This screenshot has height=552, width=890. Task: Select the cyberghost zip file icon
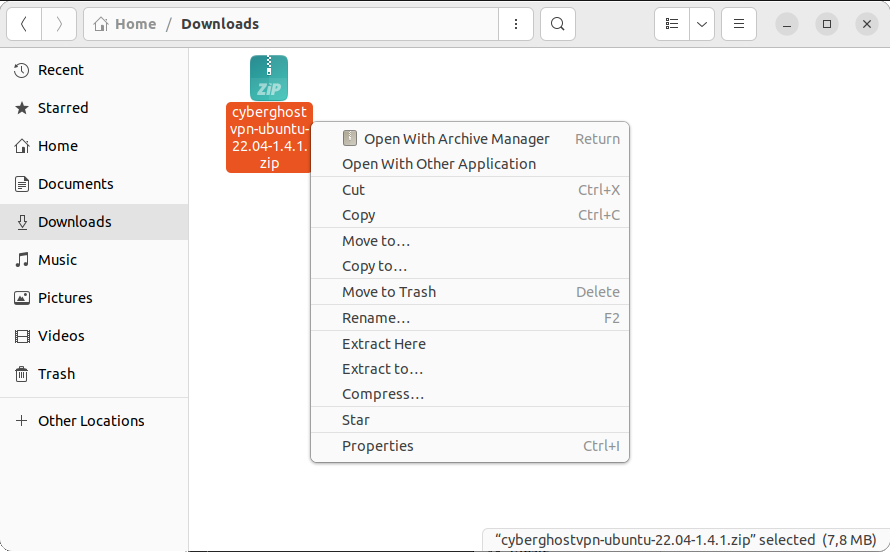[269, 78]
